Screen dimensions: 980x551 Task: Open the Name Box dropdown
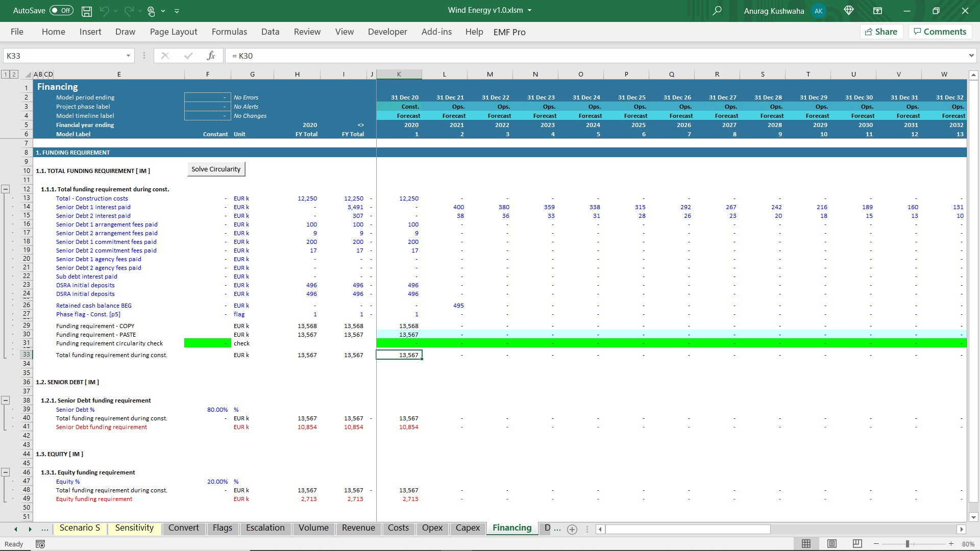point(128,56)
